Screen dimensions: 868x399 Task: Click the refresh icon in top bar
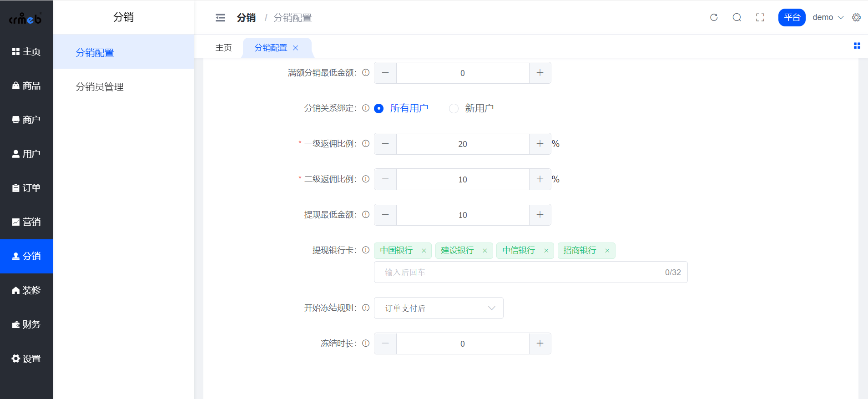[714, 17]
